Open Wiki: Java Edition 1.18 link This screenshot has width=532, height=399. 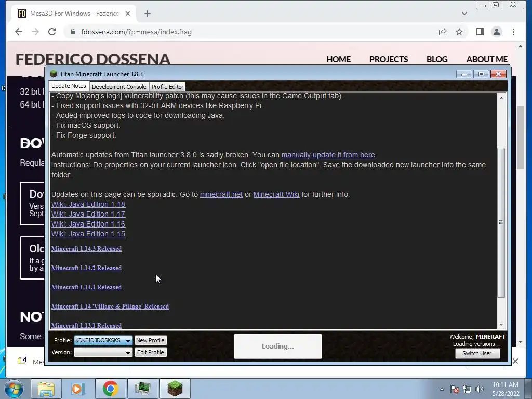[x=88, y=204]
